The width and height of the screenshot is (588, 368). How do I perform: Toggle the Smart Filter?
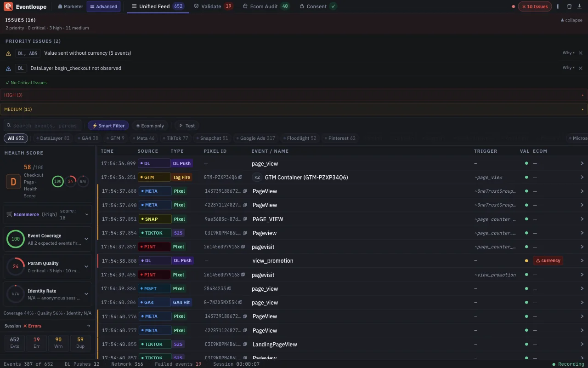(x=108, y=126)
